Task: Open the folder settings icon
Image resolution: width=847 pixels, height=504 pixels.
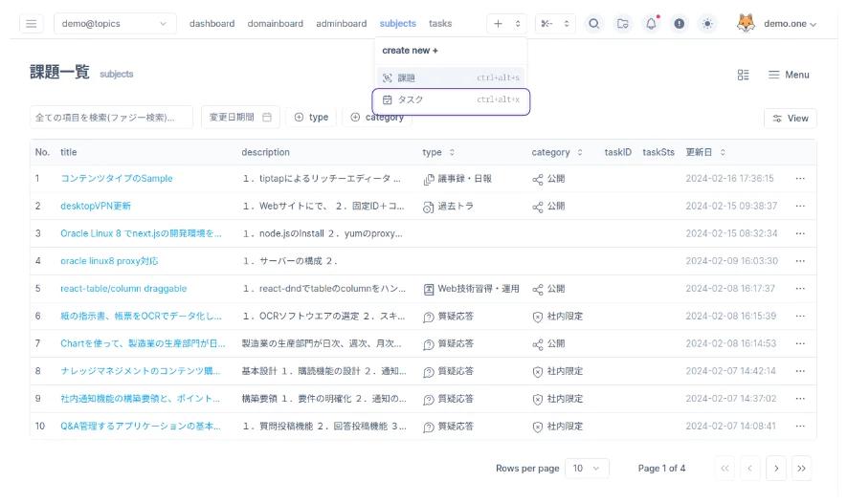Action: click(622, 24)
